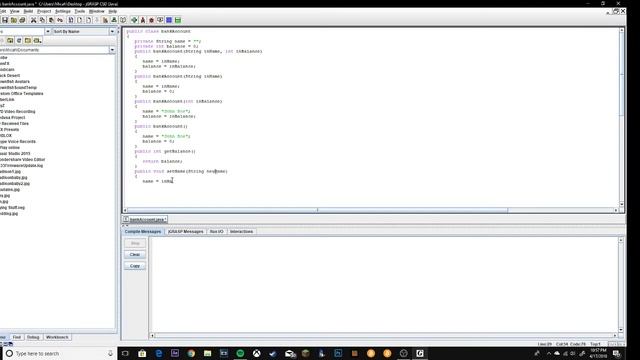Click the red running-man Run icon

[143, 20]
